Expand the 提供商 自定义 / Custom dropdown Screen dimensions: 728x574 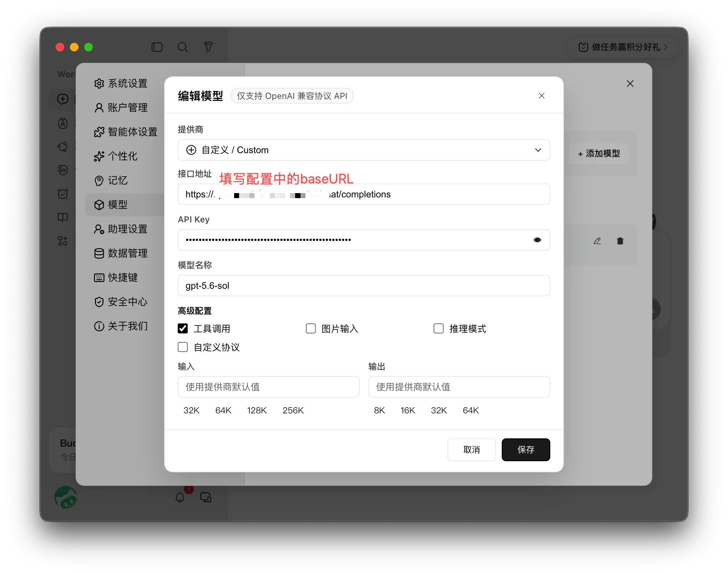(364, 150)
